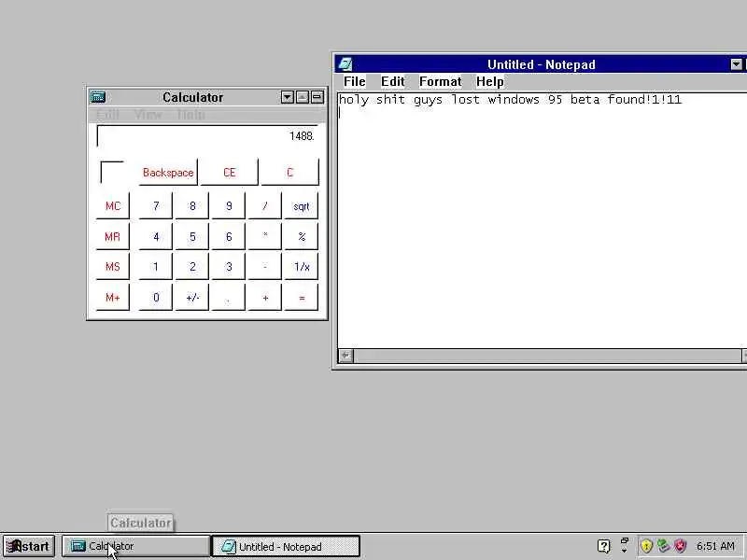Open Calculator's dimmed View menu
747x560 pixels.
pos(148,114)
